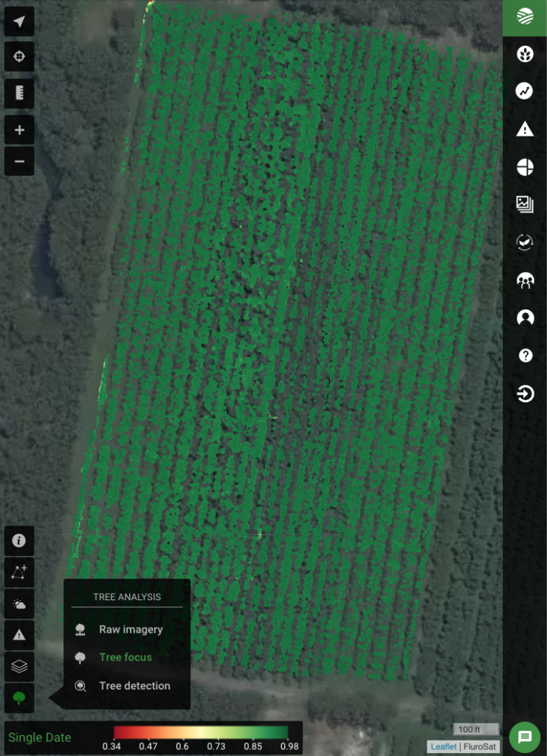Screen dimensions: 547x756
Task: Select the draw polygon tool
Action: coord(19,572)
